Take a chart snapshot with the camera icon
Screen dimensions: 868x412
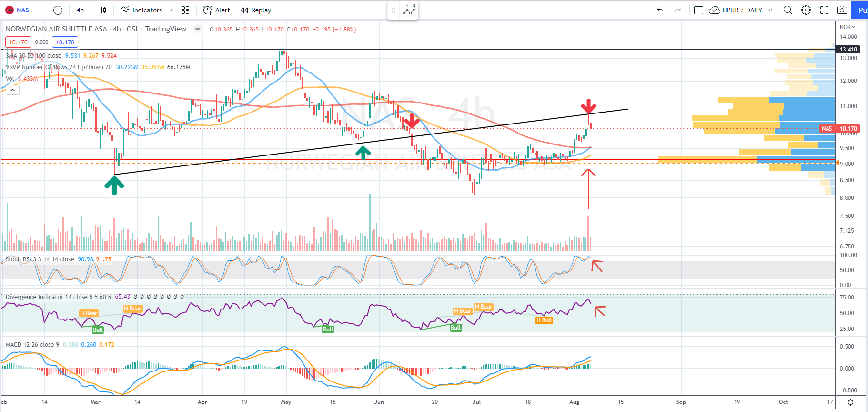(x=842, y=10)
